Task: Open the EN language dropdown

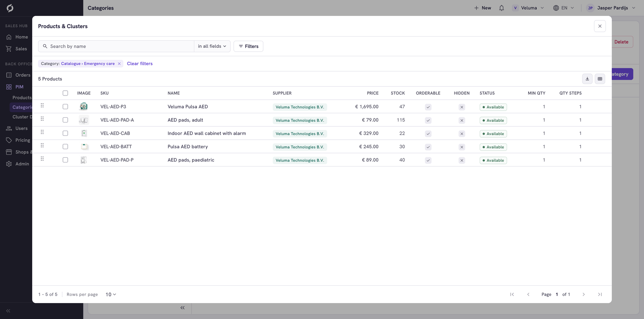Action: pos(564,8)
